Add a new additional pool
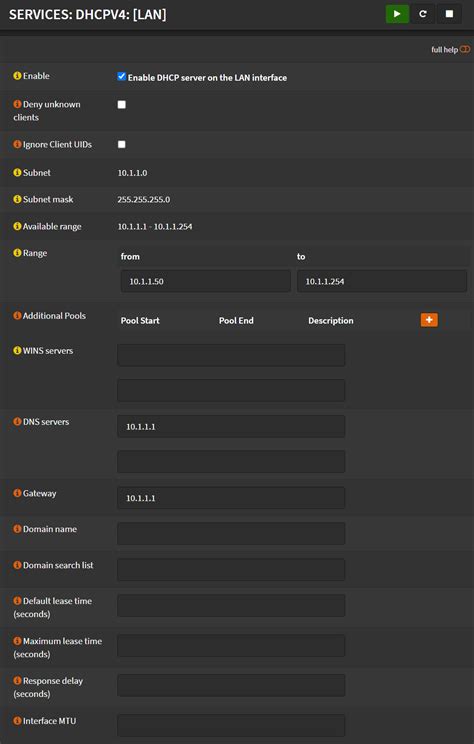 tap(429, 320)
